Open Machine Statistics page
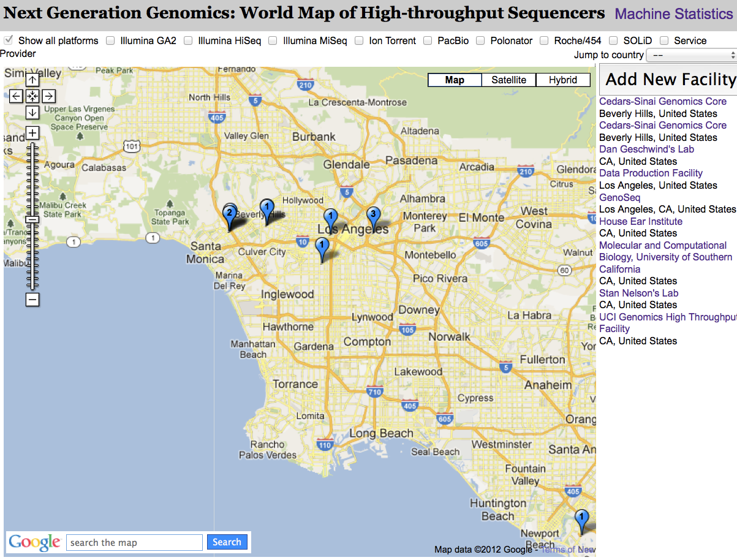Screen dimensions: 737x560 coord(673,13)
